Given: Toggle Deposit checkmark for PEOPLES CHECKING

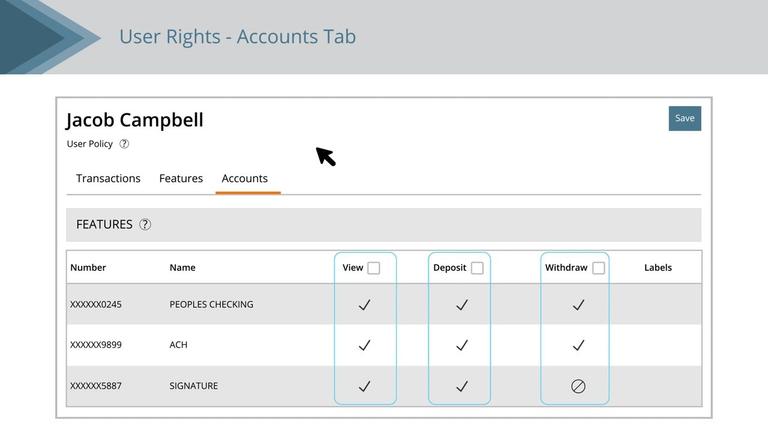Looking at the screenshot, I should (x=462, y=305).
